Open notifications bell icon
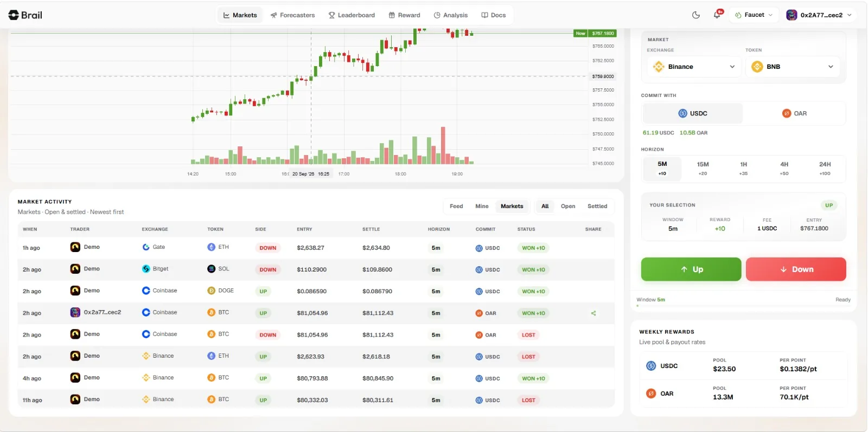The height and width of the screenshot is (432, 868). [717, 15]
